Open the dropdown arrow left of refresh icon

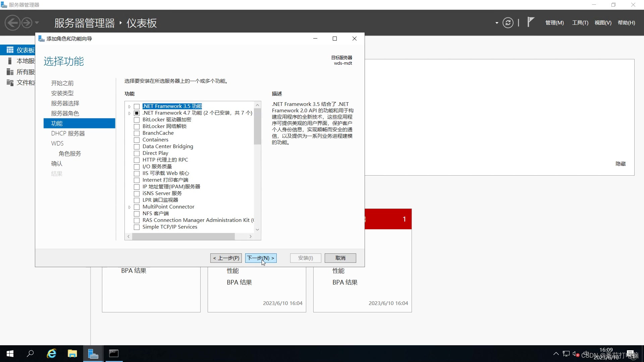tap(497, 23)
